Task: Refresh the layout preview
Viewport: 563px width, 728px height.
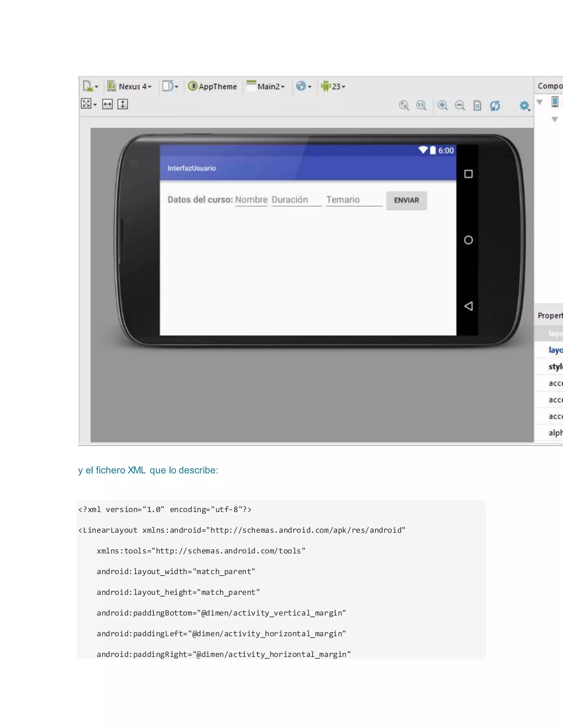Action: tap(495, 106)
